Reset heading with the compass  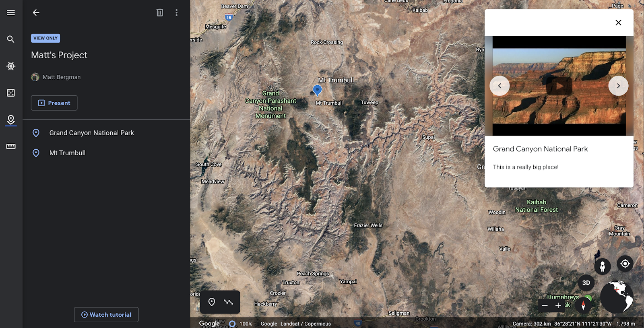pyautogui.click(x=583, y=305)
